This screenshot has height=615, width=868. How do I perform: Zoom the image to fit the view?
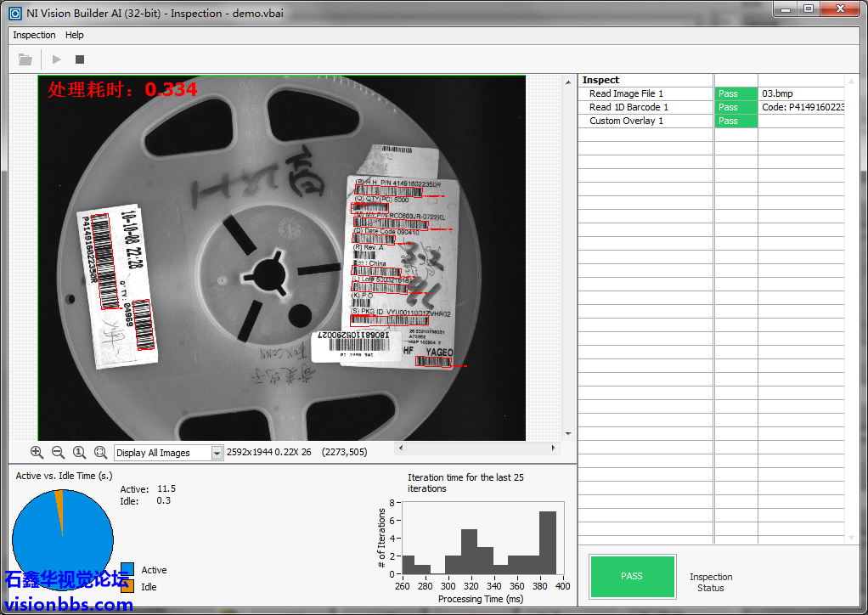[x=100, y=452]
